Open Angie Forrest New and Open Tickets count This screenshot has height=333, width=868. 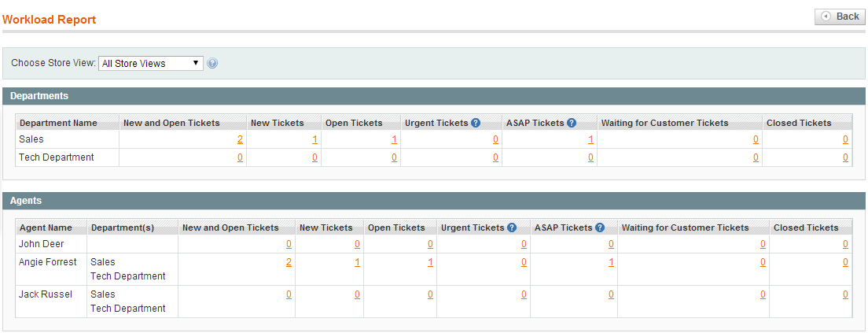[x=289, y=262]
